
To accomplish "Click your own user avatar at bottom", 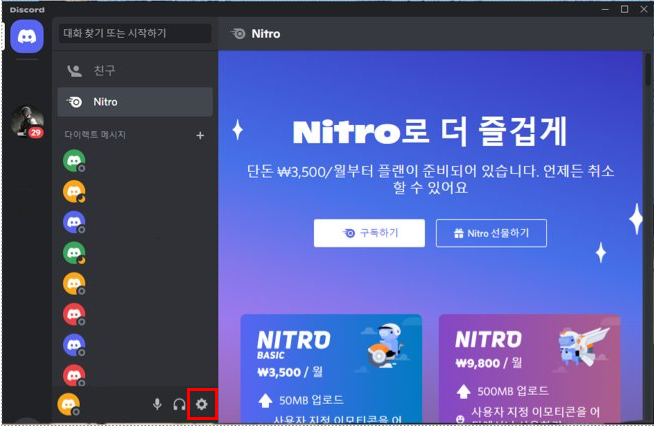I will (x=69, y=404).
